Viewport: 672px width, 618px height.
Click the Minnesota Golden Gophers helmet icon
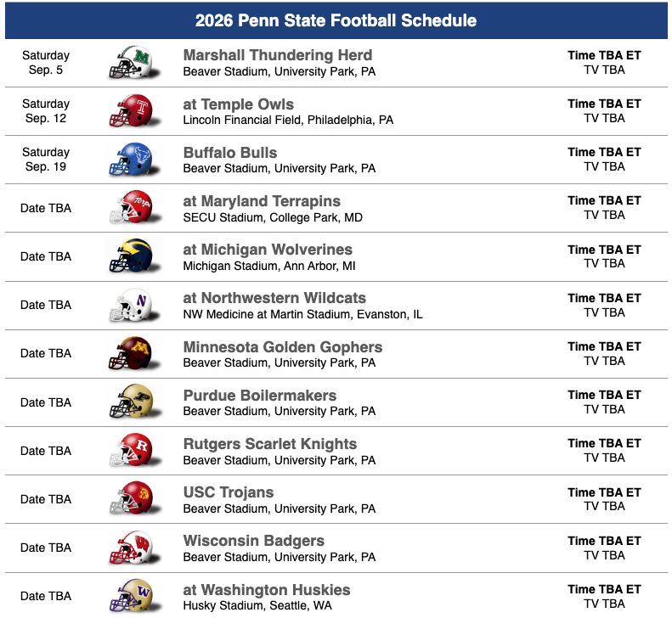pyautogui.click(x=130, y=353)
